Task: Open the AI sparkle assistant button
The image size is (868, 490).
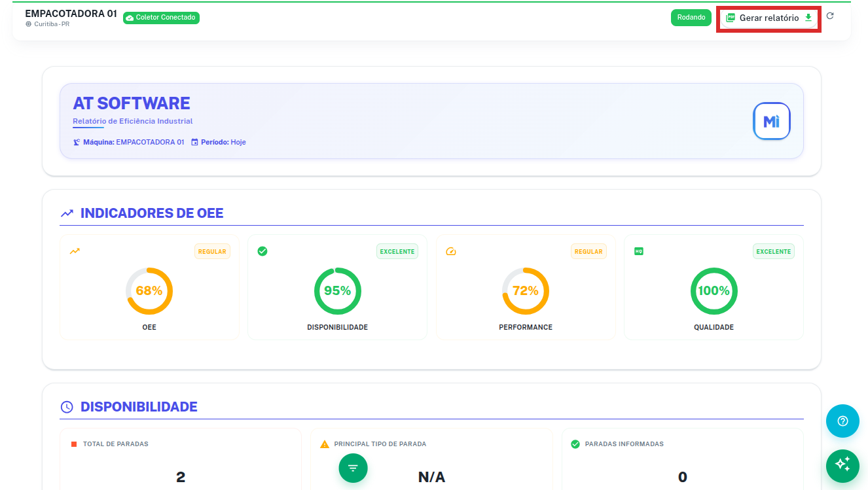Action: click(x=842, y=465)
